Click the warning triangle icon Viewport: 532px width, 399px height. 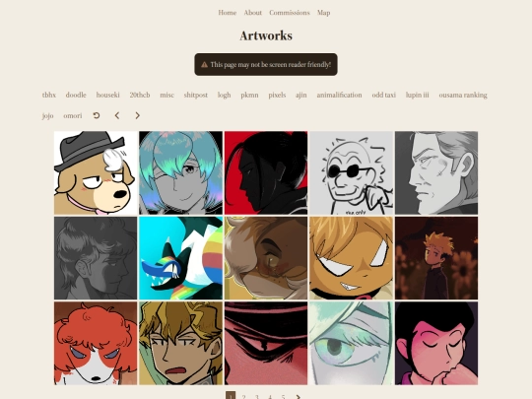click(204, 64)
